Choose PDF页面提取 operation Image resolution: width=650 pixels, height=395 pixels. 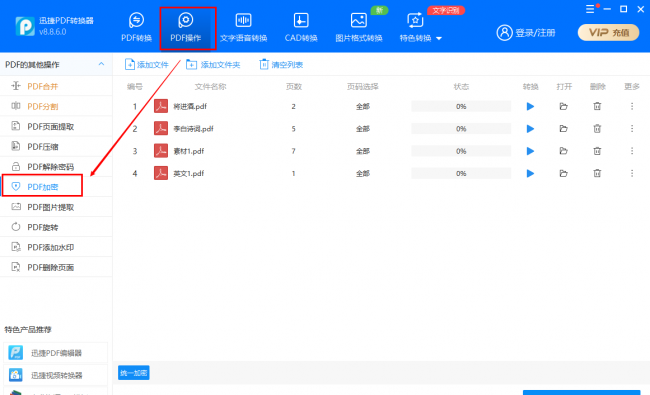point(56,126)
